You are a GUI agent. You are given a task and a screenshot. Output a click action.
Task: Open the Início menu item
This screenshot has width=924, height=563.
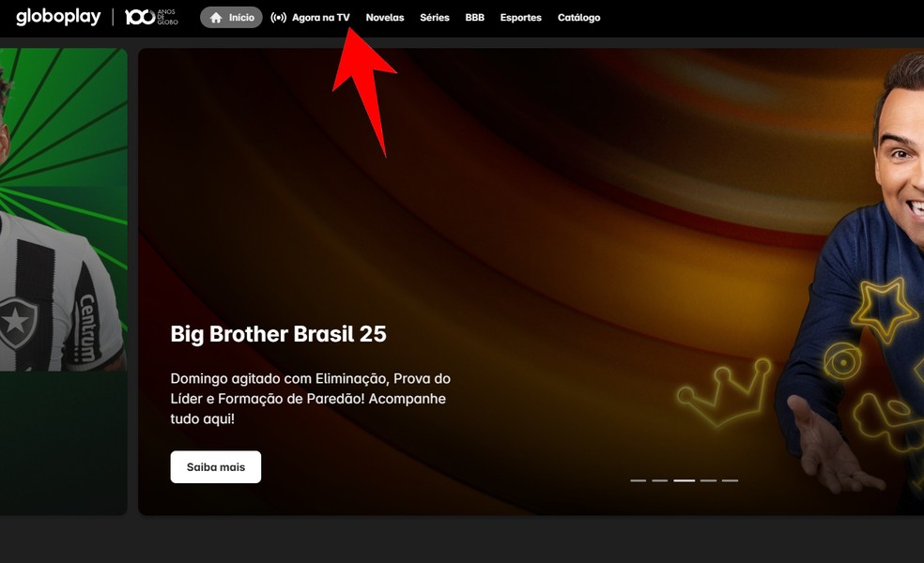pos(231,18)
